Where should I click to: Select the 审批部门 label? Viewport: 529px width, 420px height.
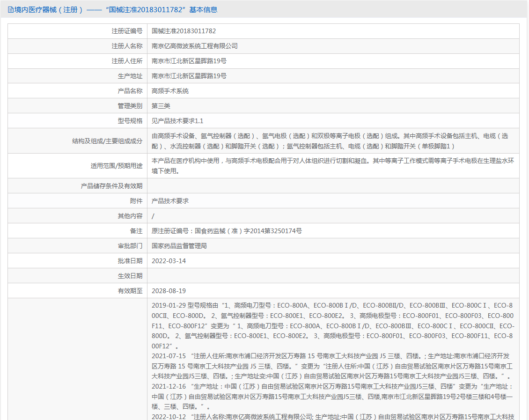130,246
